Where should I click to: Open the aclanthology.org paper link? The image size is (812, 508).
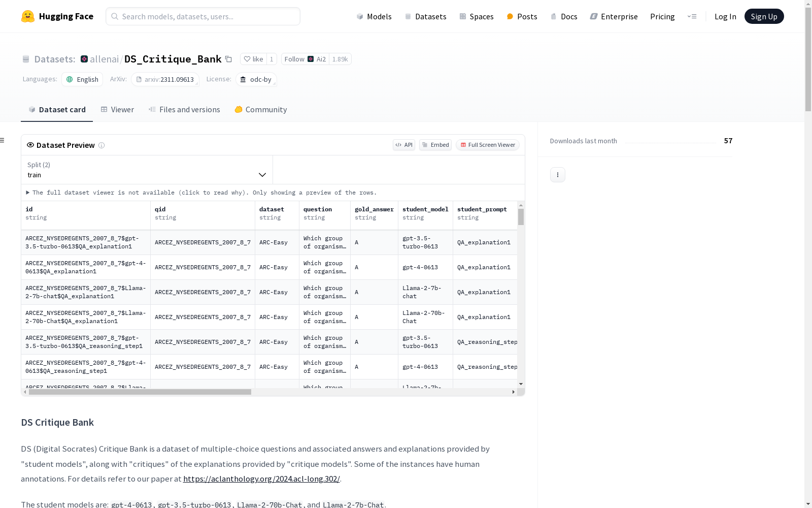[261, 479]
